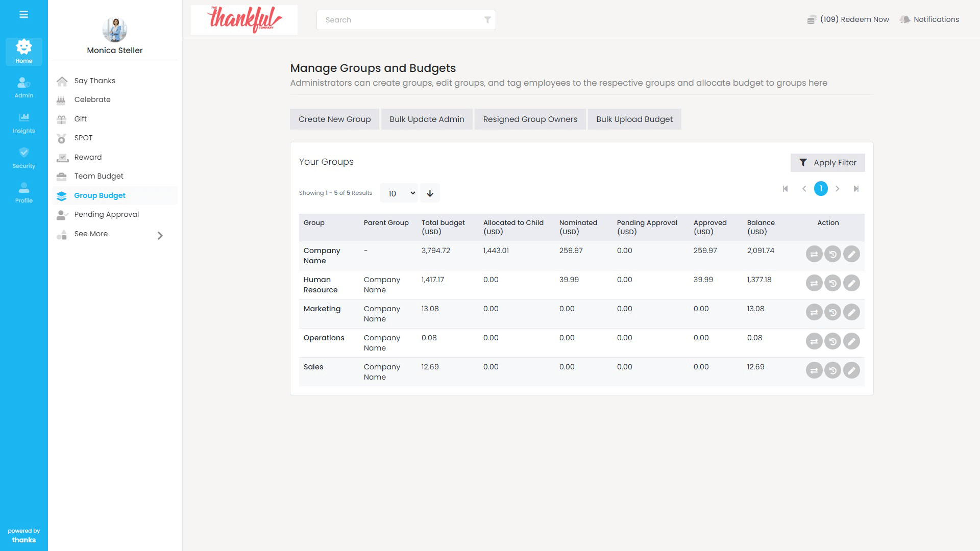The image size is (980, 551).
Task: Open Team Budget menu item
Action: coord(99,176)
